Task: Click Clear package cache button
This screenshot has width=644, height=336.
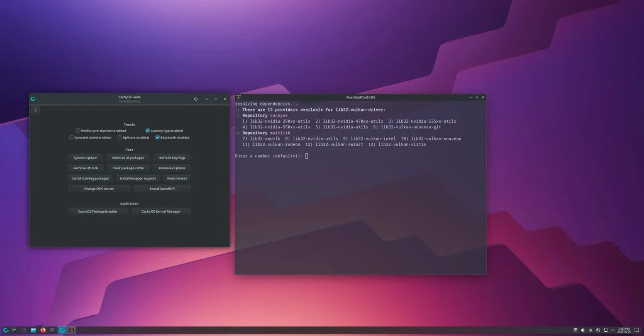Action: [128, 168]
